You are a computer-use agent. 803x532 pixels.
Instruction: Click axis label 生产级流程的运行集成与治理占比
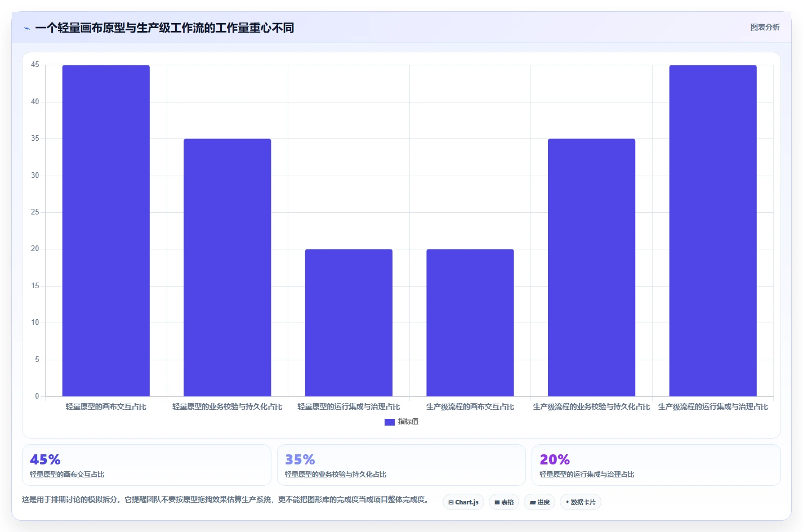pos(713,406)
